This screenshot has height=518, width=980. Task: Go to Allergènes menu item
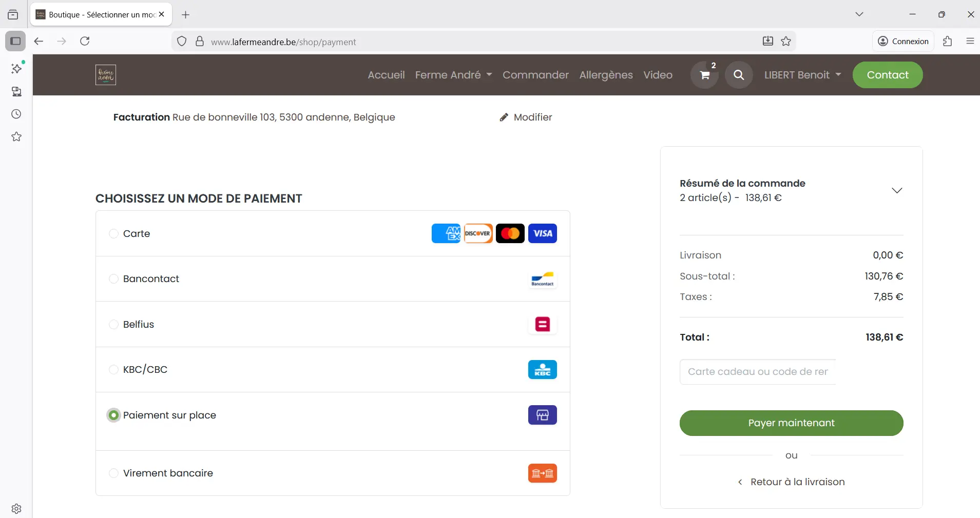606,75
